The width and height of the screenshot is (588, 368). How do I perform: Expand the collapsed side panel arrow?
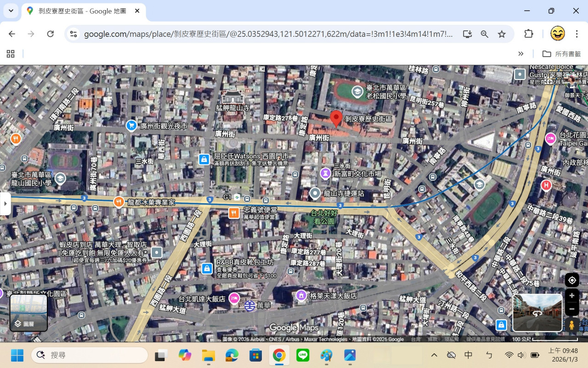coord(5,203)
